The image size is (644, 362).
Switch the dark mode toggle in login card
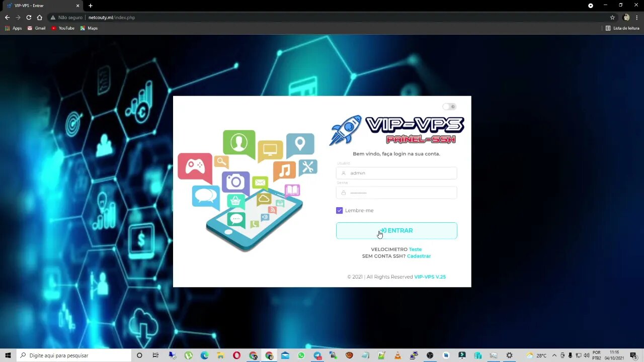[x=449, y=107]
